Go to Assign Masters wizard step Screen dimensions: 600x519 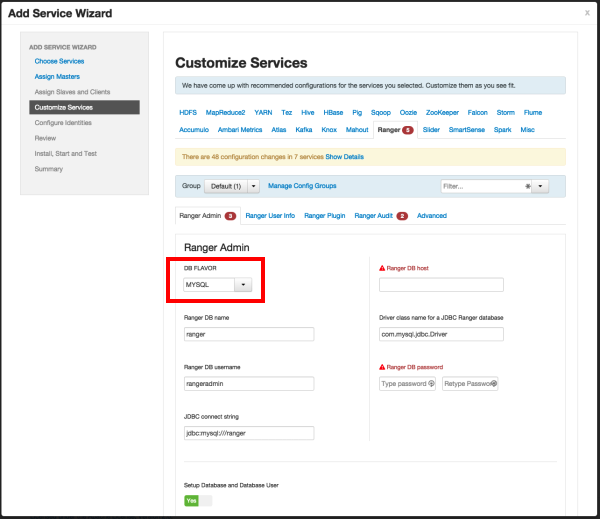click(57, 77)
